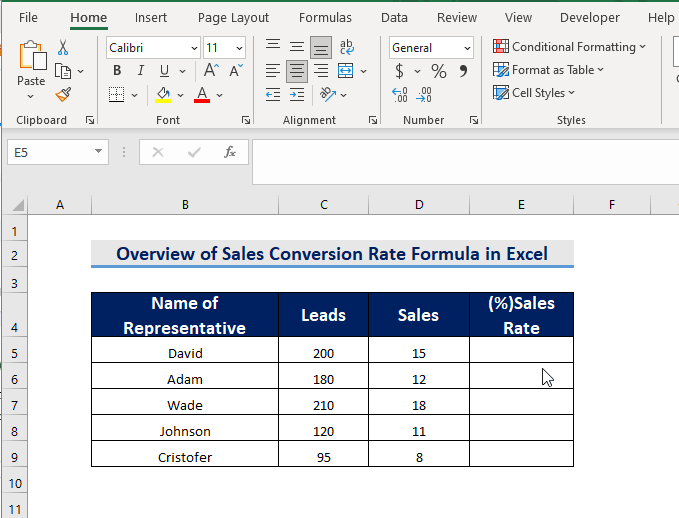679x518 pixels.
Task: Toggle Italic formatting
Action: click(141, 71)
